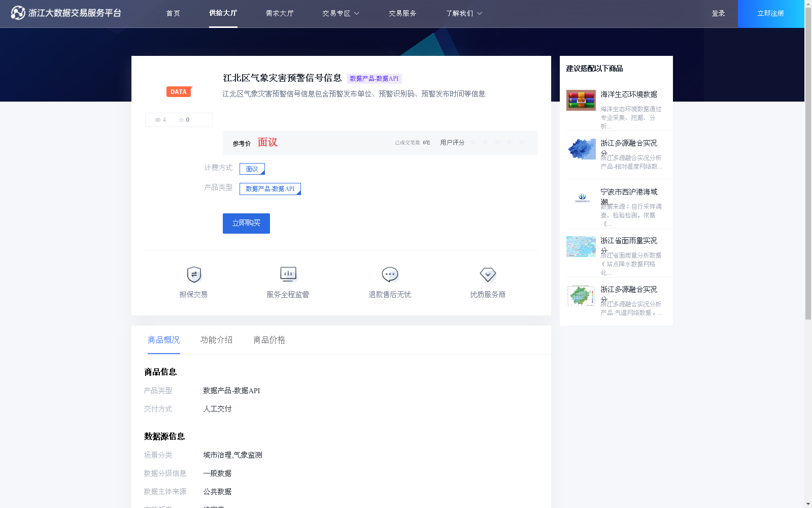Click the page vertical scrollbar
The image size is (812, 508).
(x=808, y=163)
